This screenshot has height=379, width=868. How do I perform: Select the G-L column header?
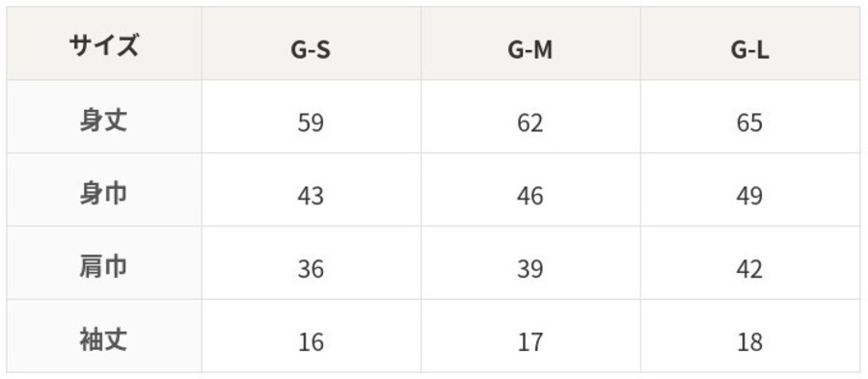pos(750,43)
